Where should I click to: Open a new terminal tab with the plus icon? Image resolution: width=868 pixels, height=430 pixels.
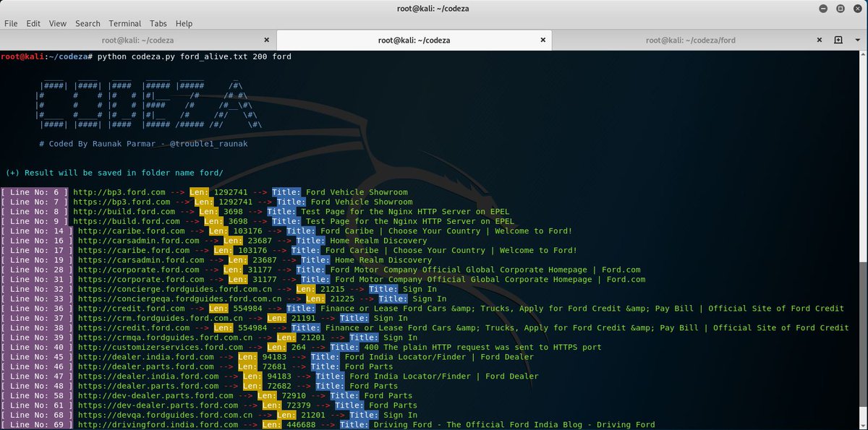click(838, 40)
